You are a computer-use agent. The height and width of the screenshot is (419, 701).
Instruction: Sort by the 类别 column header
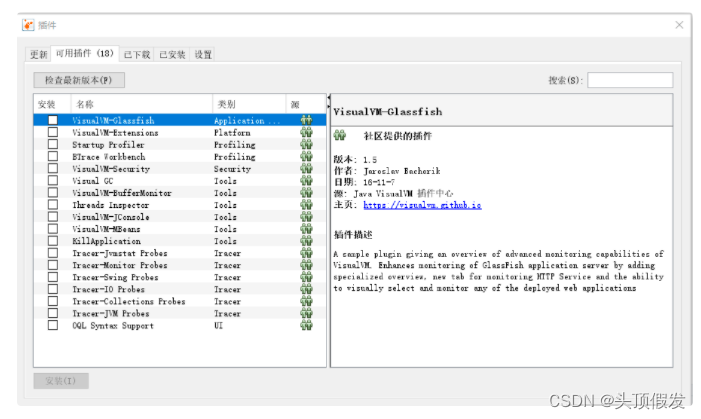click(x=249, y=105)
